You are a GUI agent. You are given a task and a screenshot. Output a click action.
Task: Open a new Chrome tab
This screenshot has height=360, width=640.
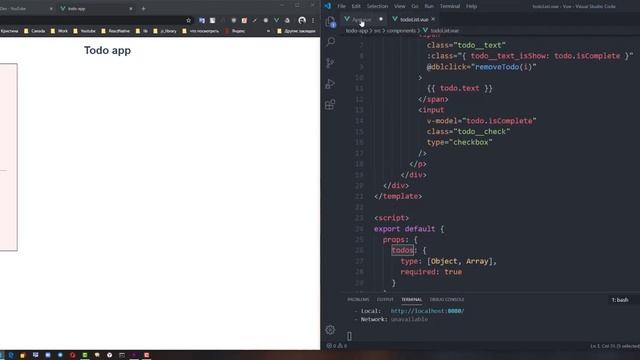143,9
